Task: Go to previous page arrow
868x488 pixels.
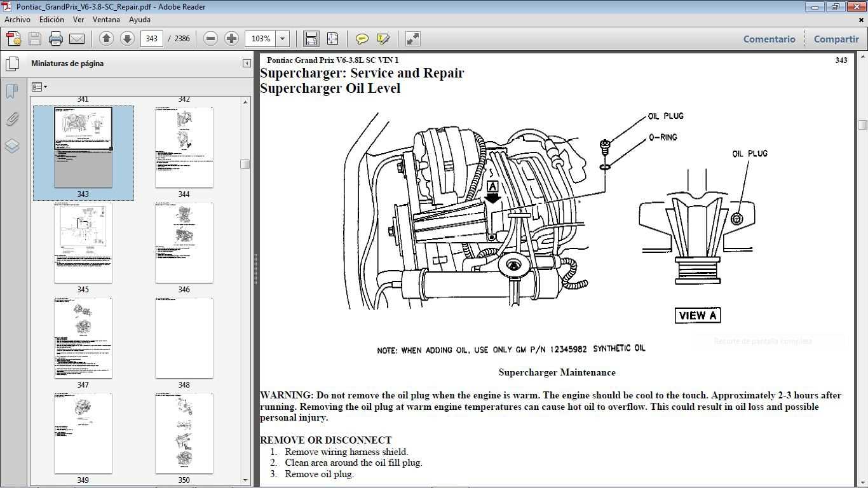Action: 106,39
